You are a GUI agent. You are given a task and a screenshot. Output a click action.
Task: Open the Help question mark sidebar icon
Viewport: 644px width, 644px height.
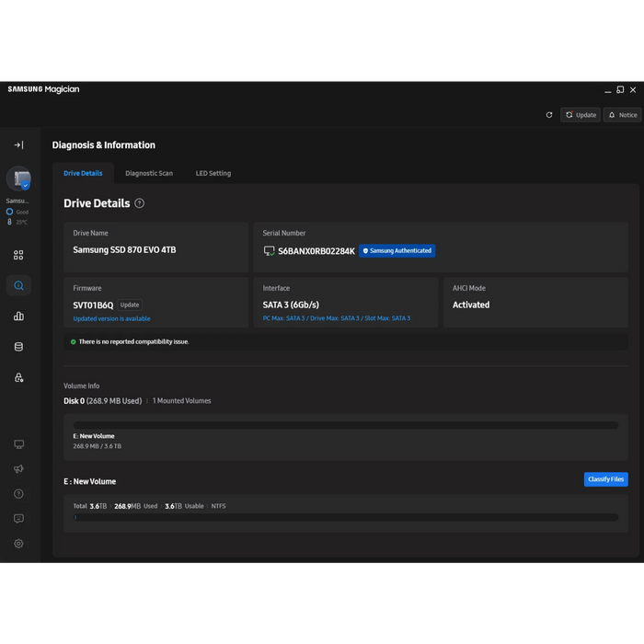(19, 494)
